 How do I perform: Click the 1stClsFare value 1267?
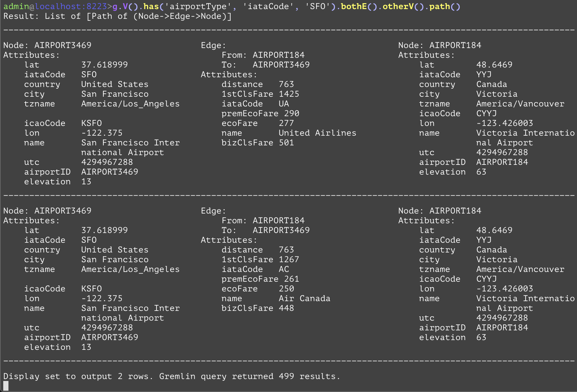tap(289, 260)
